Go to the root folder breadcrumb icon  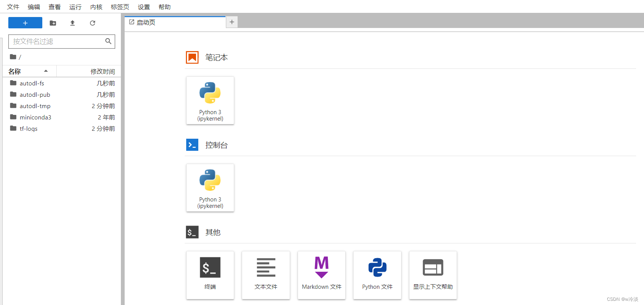[13, 57]
